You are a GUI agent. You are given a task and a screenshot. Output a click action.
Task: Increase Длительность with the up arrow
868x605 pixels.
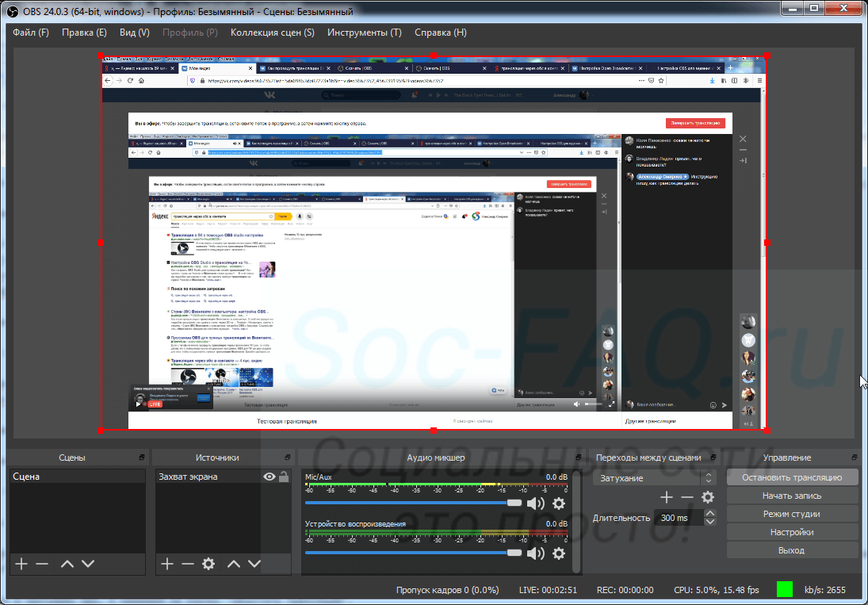pos(709,514)
